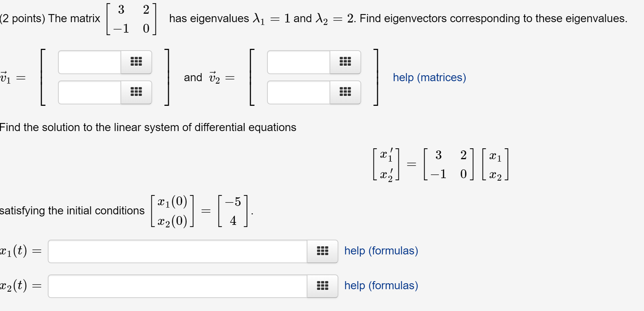This screenshot has width=644, height=311.
Task: Focus the top entry field of vector v1
Action: click(90, 62)
